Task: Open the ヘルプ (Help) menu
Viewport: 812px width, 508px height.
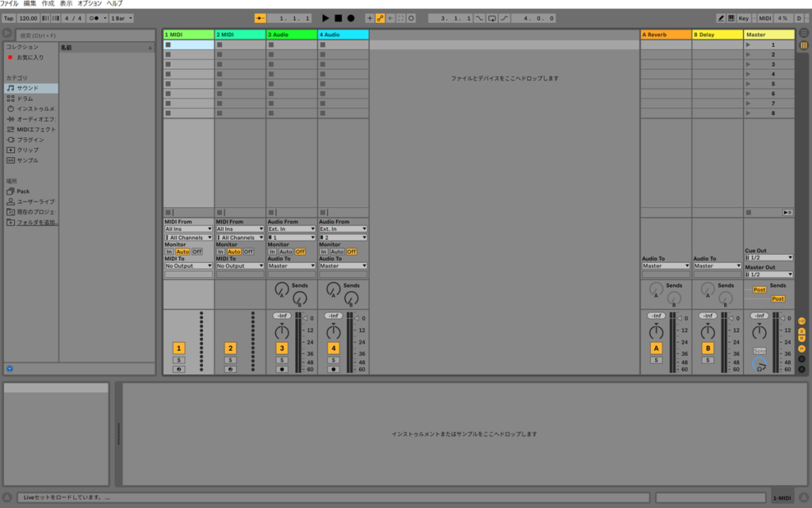Action: 114,4
